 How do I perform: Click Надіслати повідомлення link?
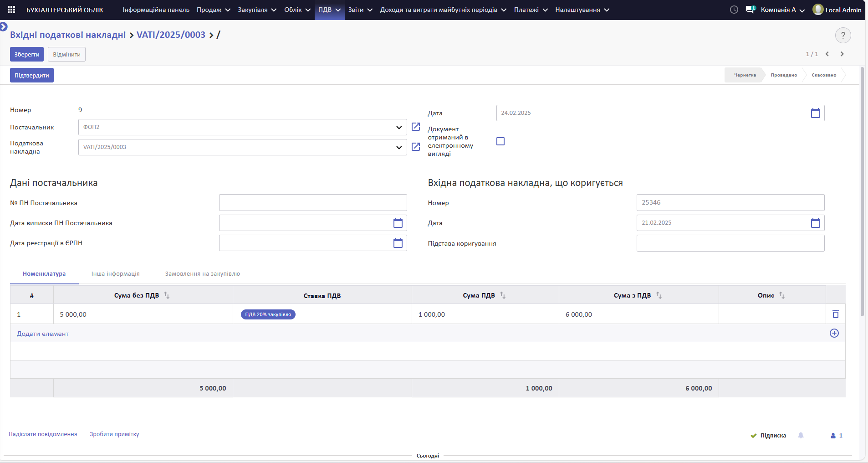(43, 434)
